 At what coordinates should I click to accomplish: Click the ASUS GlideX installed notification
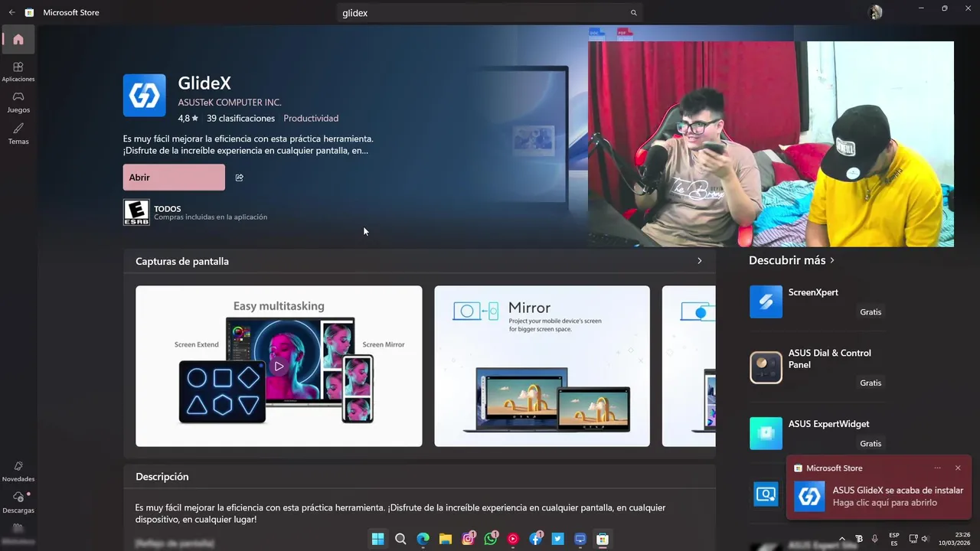click(x=879, y=488)
